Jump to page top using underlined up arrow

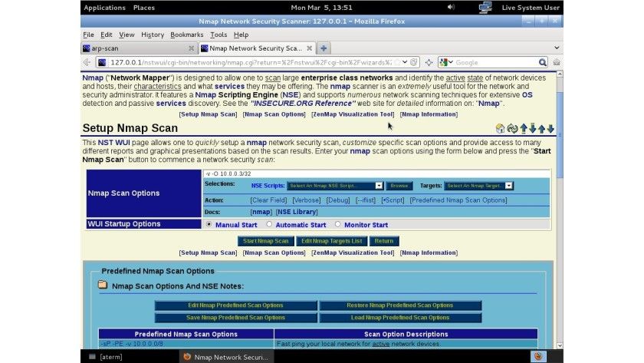coord(524,129)
